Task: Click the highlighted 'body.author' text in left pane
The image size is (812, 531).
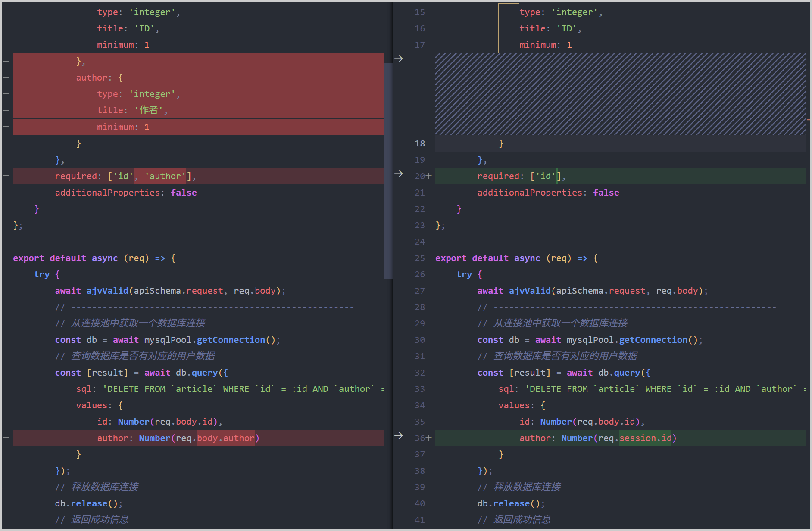Action: pyautogui.click(x=225, y=438)
